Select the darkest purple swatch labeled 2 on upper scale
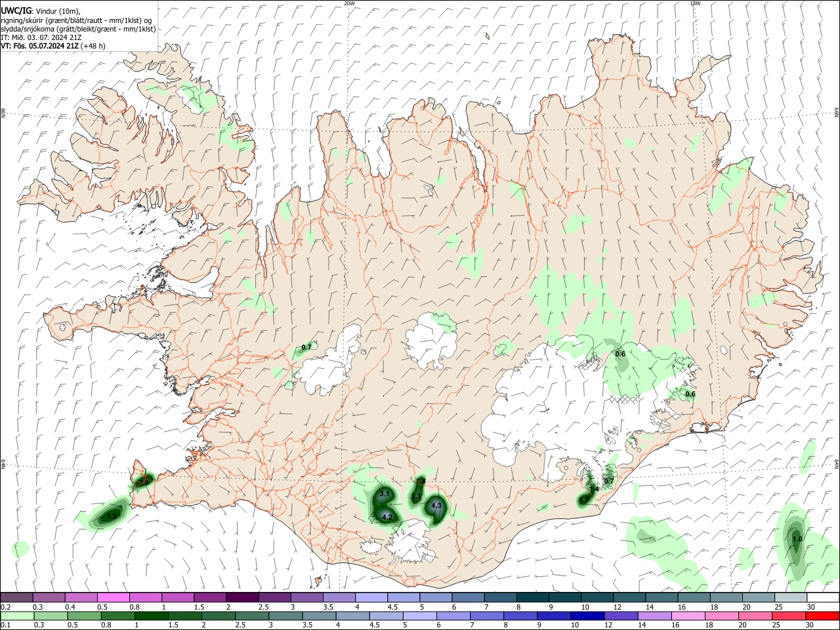Viewport: 840px width, 630px height. tap(241, 597)
